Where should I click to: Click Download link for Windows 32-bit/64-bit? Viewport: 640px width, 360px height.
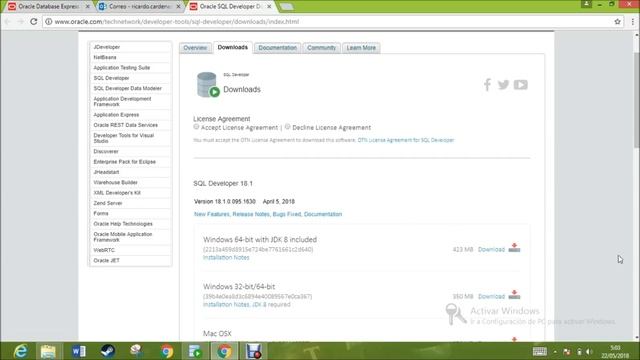pos(491,296)
